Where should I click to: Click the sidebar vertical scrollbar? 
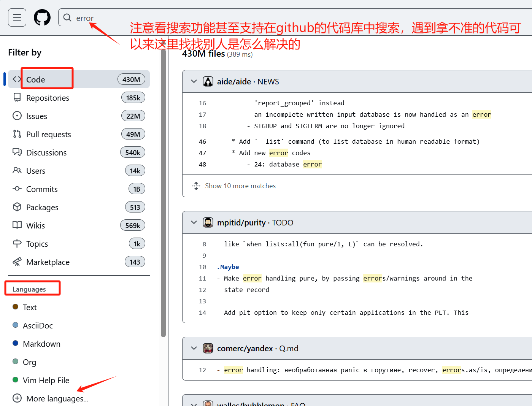tap(163, 193)
